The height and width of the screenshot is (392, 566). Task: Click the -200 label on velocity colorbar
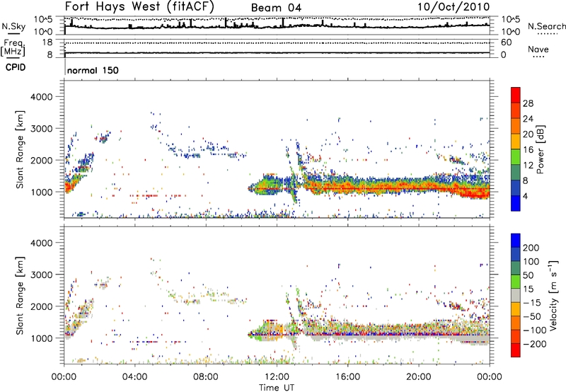535,344
